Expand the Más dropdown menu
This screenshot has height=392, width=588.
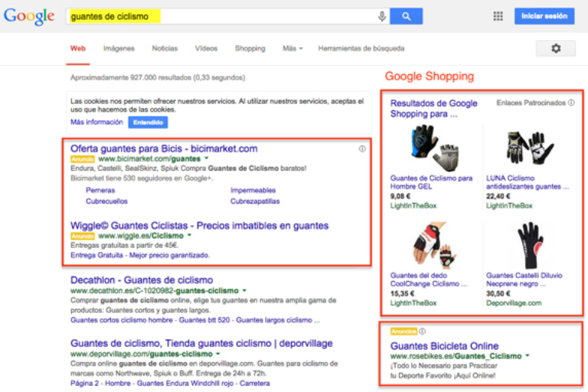(x=292, y=48)
